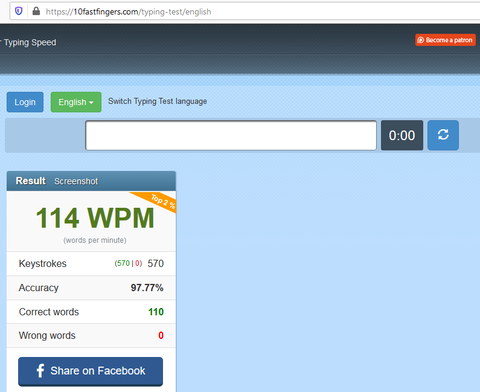Click the blue Login button
The image size is (480, 392).
click(x=25, y=102)
